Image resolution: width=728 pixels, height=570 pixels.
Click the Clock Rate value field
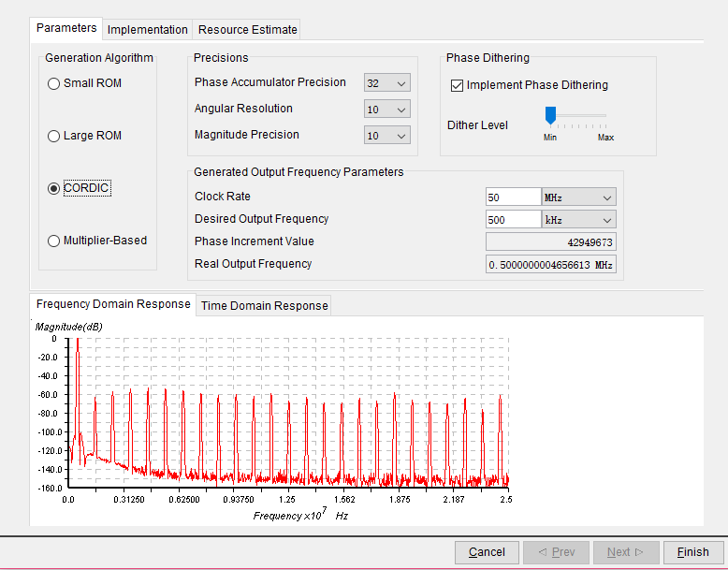coord(513,197)
